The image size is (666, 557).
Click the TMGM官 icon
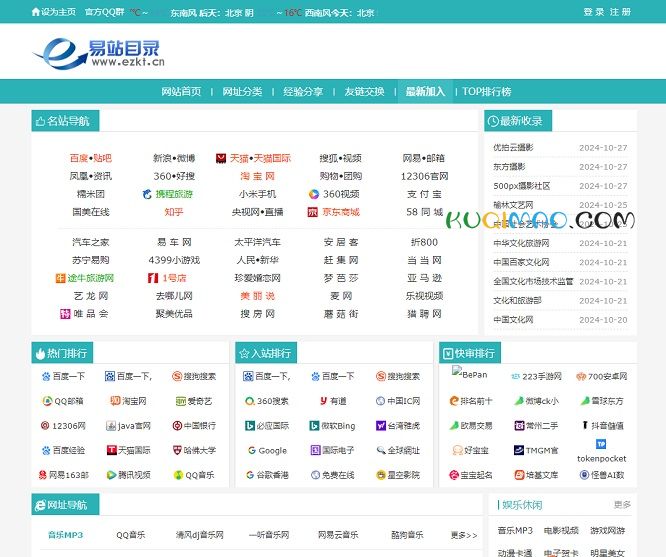pyautogui.click(x=519, y=450)
